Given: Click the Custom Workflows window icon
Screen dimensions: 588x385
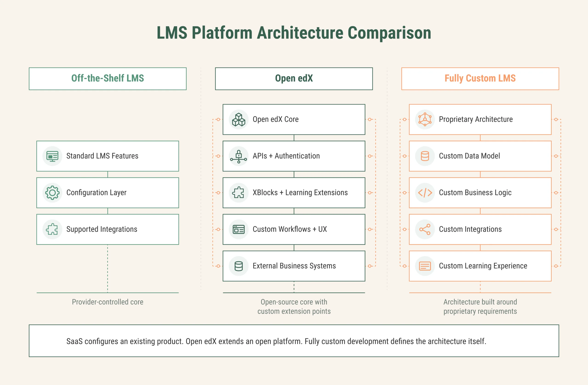Looking at the screenshot, I should point(239,229).
